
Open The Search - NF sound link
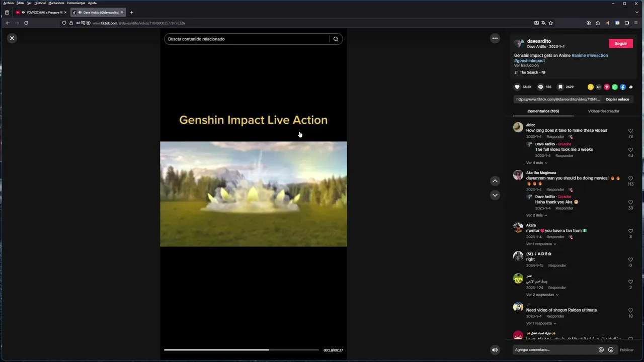tap(532, 72)
